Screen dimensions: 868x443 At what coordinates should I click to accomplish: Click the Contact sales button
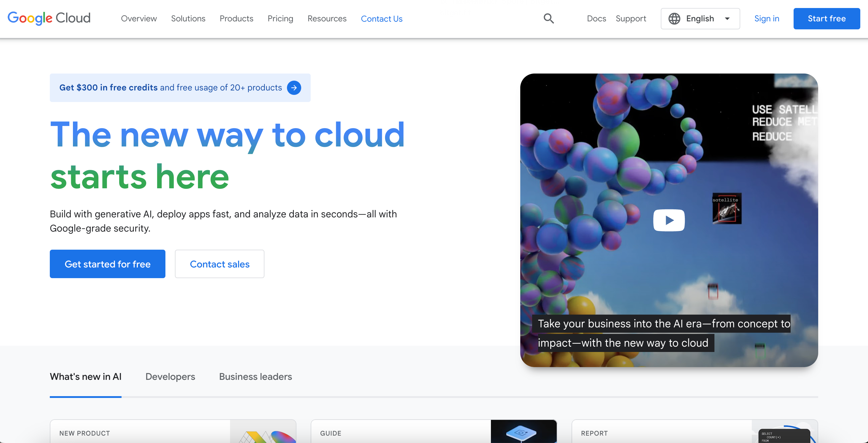pos(220,264)
